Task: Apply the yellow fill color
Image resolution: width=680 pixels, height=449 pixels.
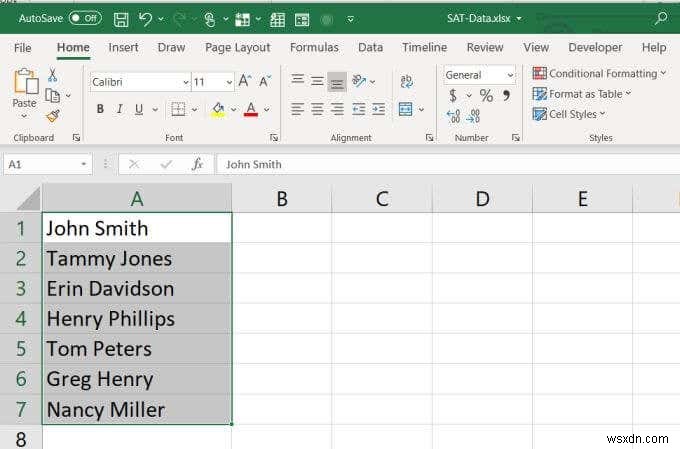Action: [x=218, y=109]
